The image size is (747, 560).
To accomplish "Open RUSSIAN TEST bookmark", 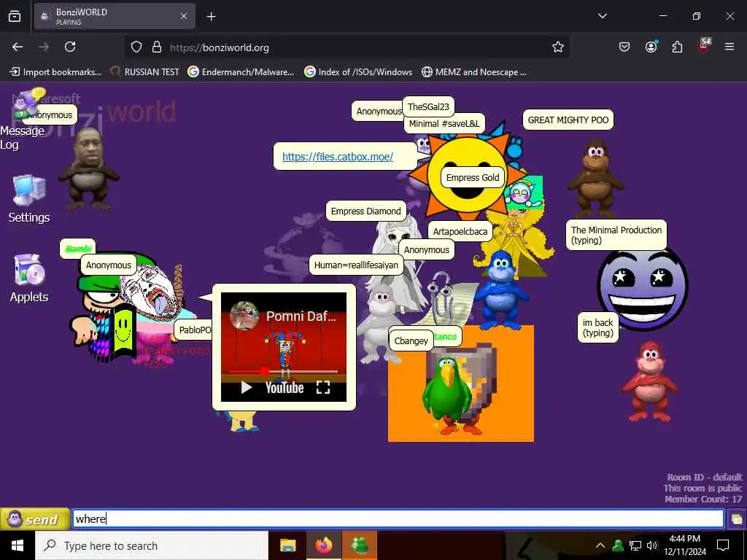I will point(145,72).
